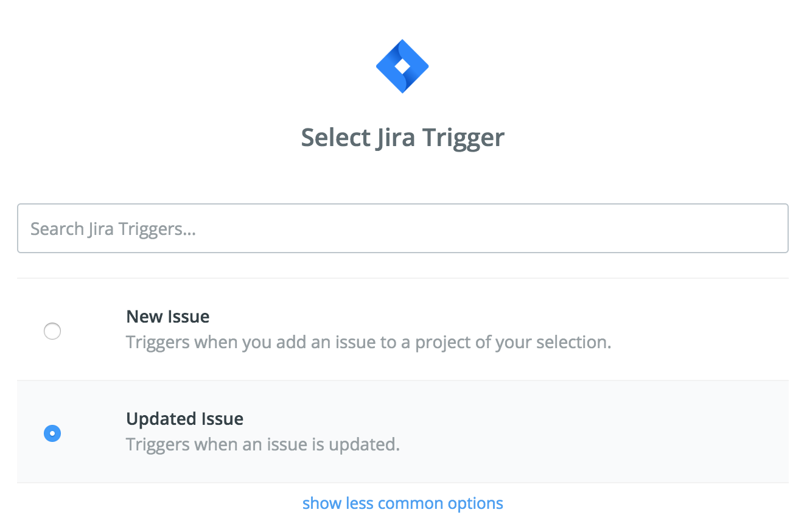Click the Select Jira Trigger heading
The image size is (807, 532).
point(403,138)
